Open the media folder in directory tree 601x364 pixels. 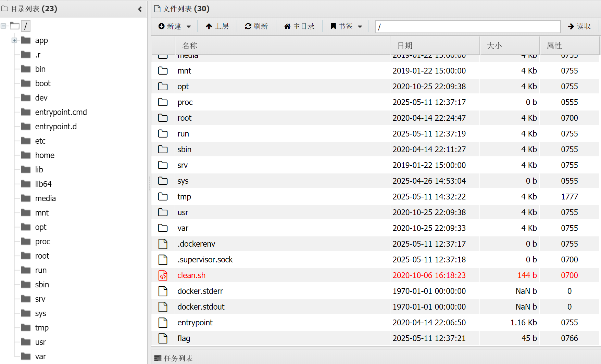tap(45, 198)
